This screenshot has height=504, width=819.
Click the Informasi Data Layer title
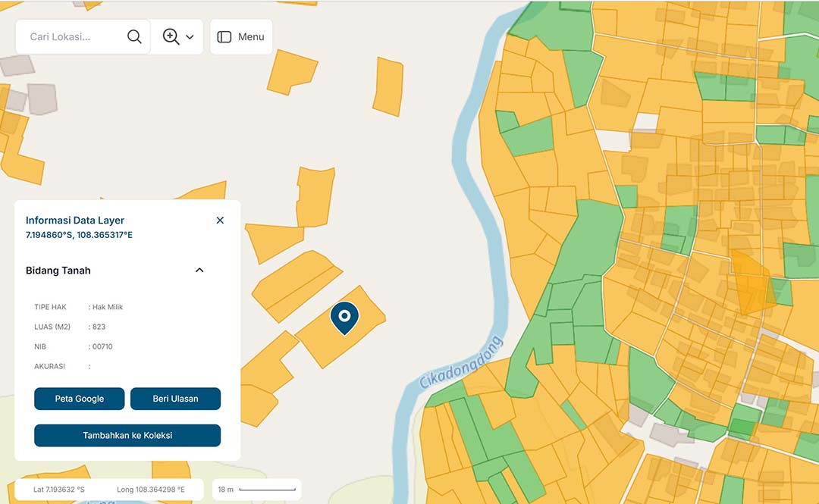(x=75, y=221)
